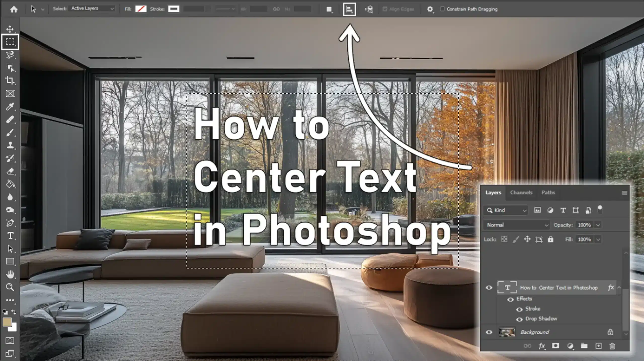Select the Clone Stamp tool
Viewport: 644px width, 361px height.
(x=10, y=145)
